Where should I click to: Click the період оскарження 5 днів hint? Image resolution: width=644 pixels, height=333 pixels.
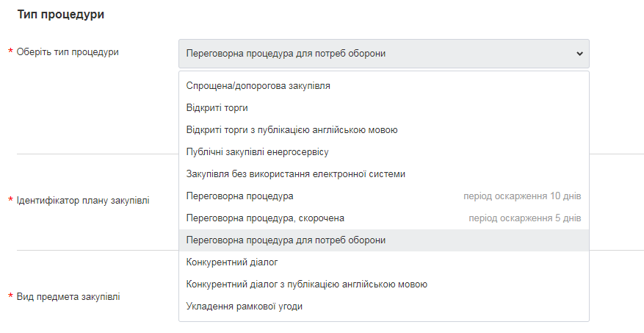pos(524,218)
